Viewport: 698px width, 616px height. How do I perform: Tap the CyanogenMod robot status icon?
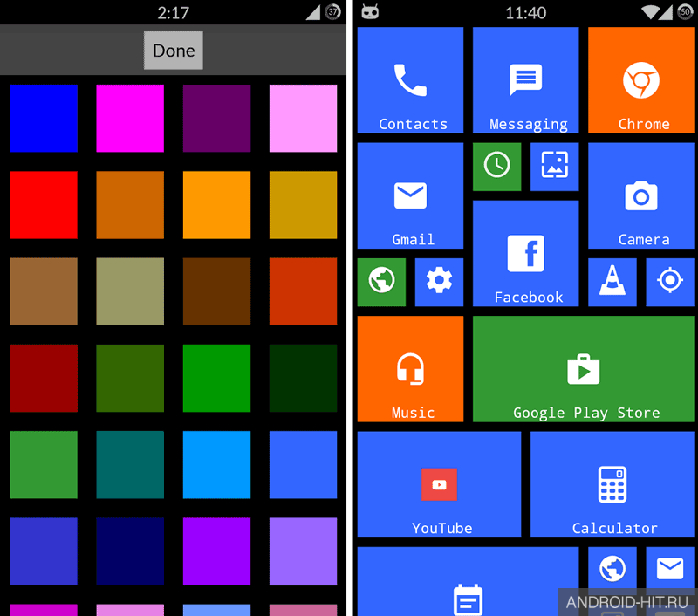370,12
